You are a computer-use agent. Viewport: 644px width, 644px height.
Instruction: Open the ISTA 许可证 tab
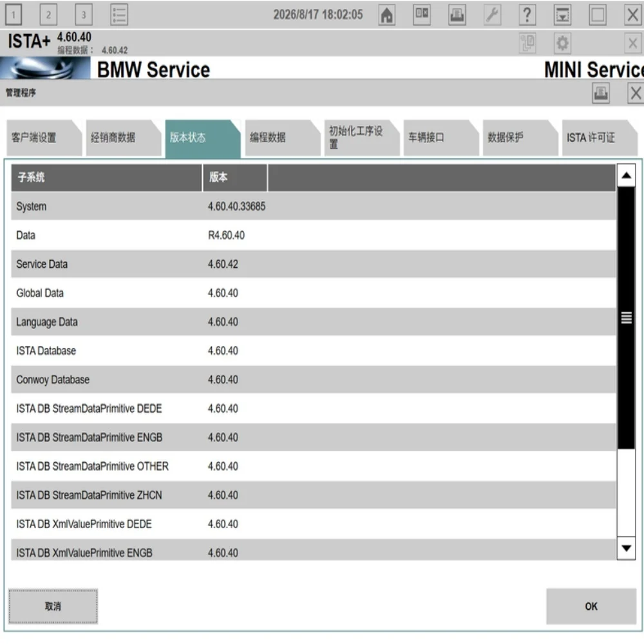[600, 138]
